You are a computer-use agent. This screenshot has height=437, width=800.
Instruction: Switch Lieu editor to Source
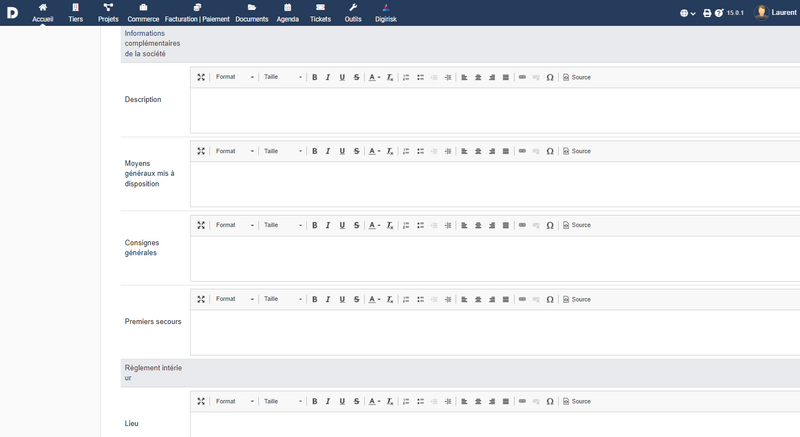(577, 401)
